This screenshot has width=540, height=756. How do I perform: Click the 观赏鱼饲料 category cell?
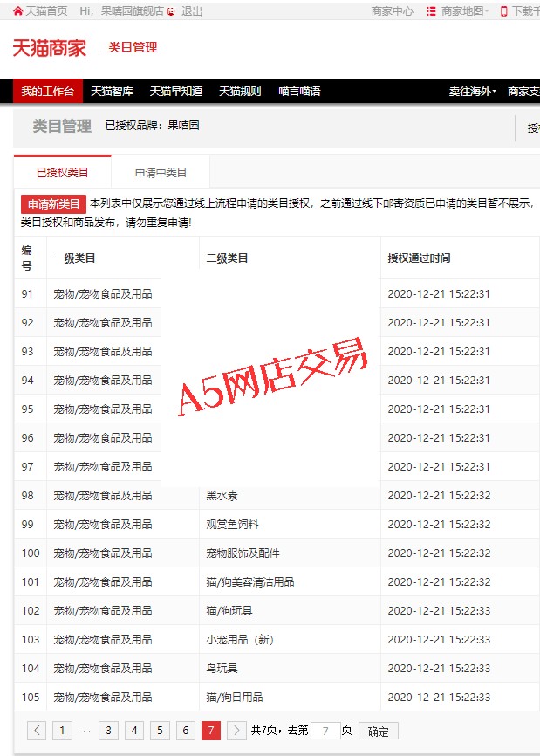point(233,524)
